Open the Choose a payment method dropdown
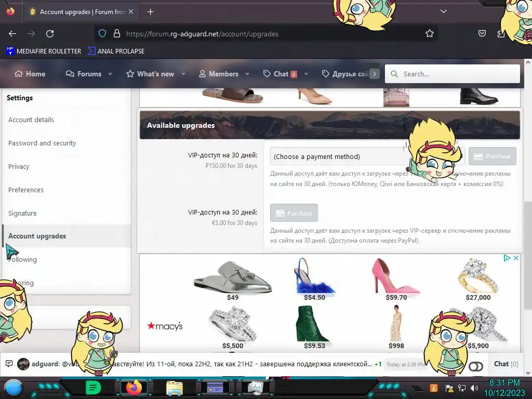Image resolution: width=532 pixels, height=399 pixels. (x=368, y=156)
